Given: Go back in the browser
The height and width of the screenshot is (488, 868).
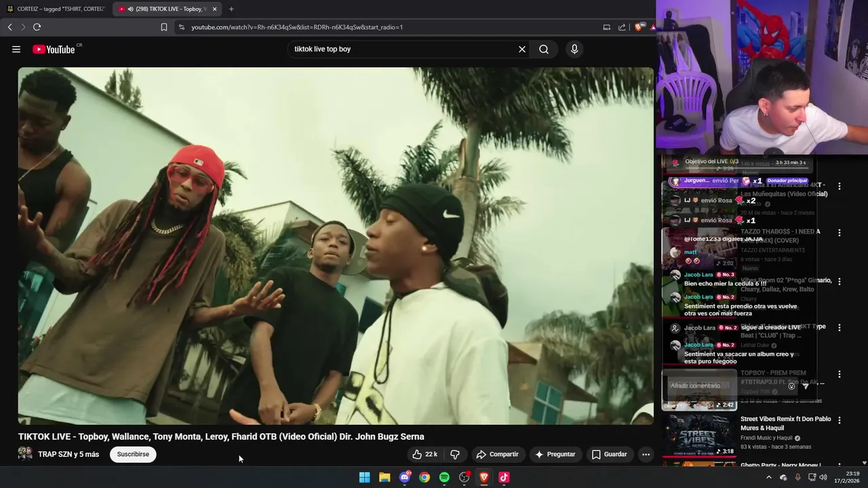Looking at the screenshot, I should click(9, 27).
